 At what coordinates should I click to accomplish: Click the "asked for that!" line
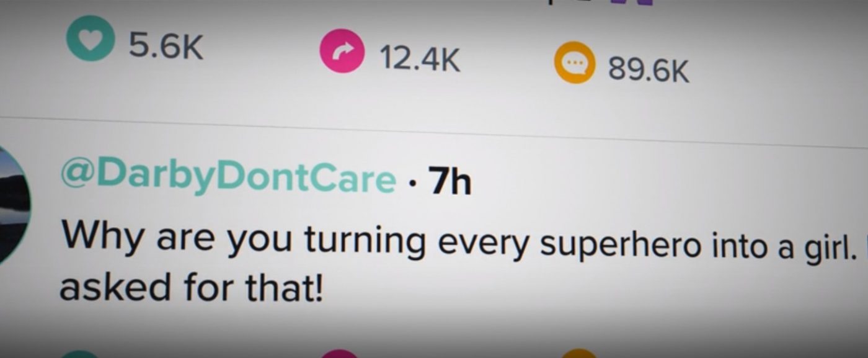click(x=191, y=287)
